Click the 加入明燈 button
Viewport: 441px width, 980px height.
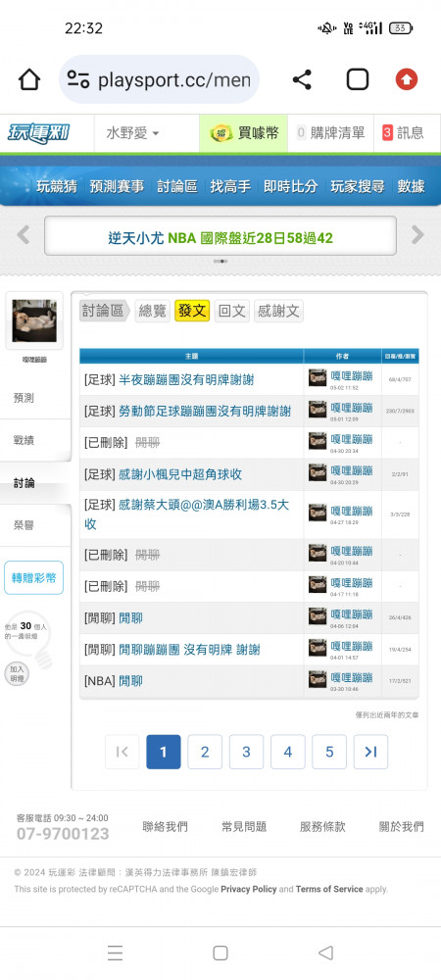(x=17, y=673)
